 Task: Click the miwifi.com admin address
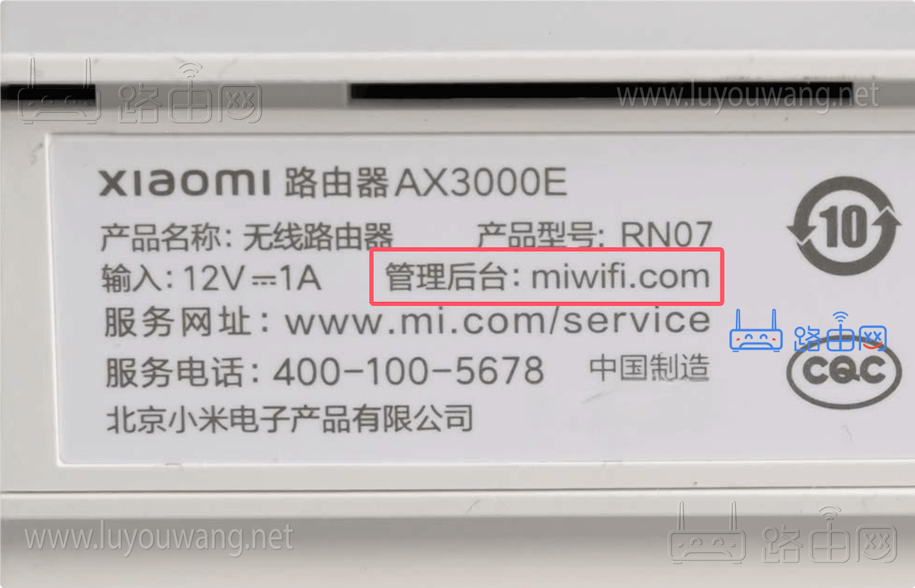point(620,277)
